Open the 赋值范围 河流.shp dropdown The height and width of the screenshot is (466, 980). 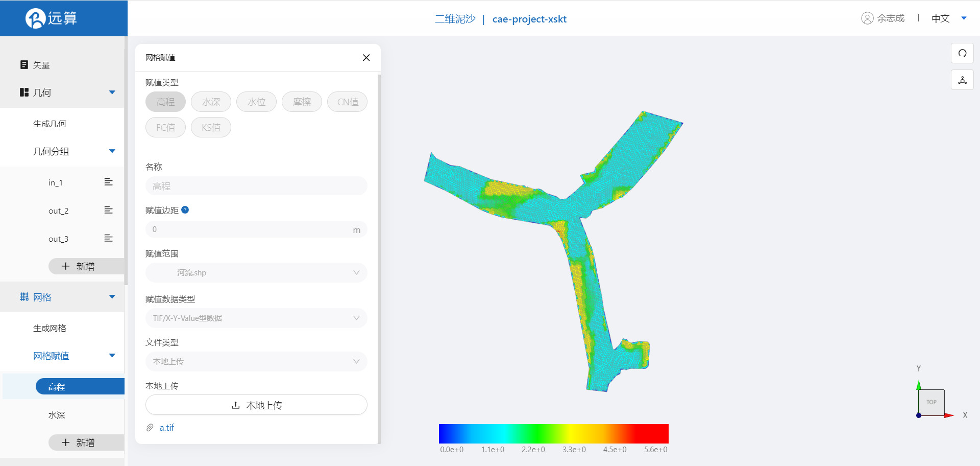256,273
